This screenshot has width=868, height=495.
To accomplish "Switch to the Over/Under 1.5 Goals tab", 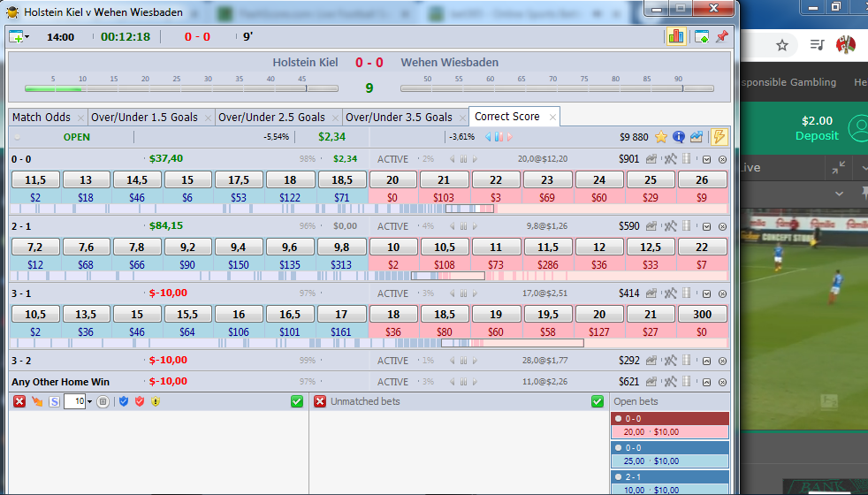I will [144, 118].
